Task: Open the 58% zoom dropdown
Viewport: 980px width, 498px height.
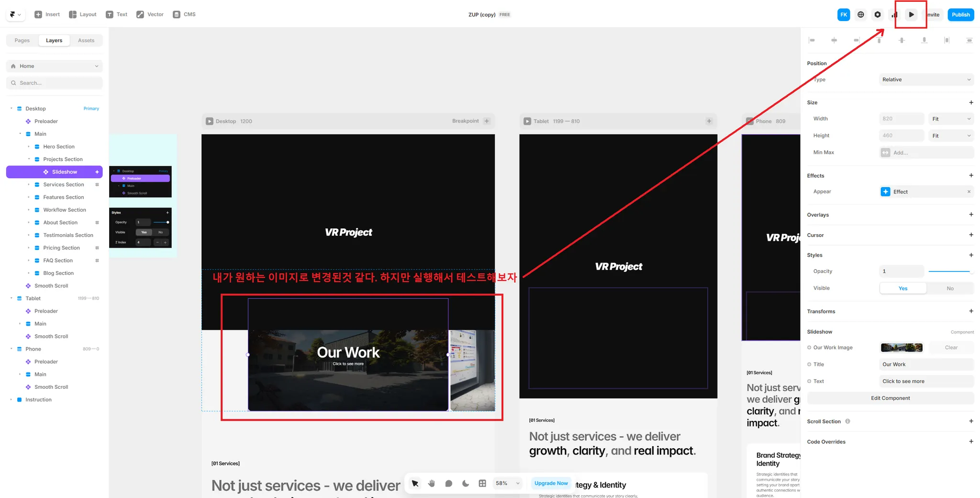Action: (507, 484)
